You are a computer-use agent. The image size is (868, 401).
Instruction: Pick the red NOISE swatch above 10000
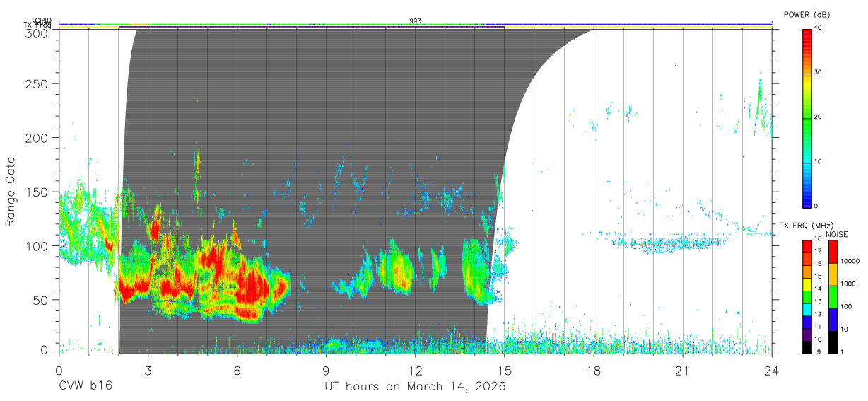[832, 252]
